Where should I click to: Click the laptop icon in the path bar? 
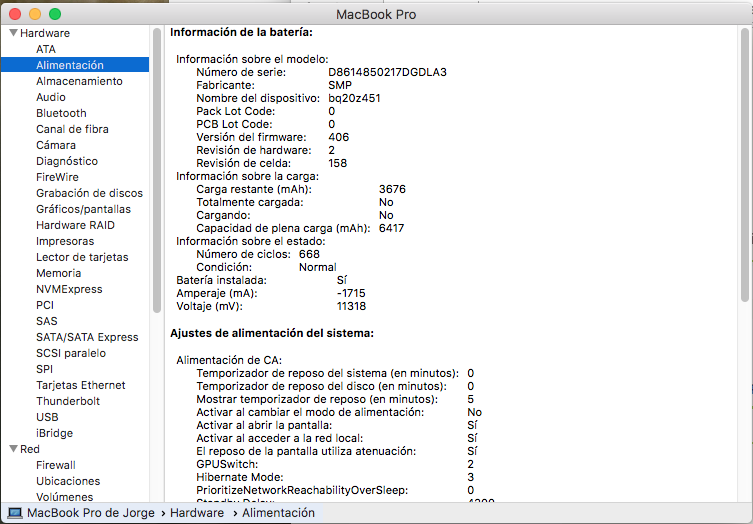[15, 513]
